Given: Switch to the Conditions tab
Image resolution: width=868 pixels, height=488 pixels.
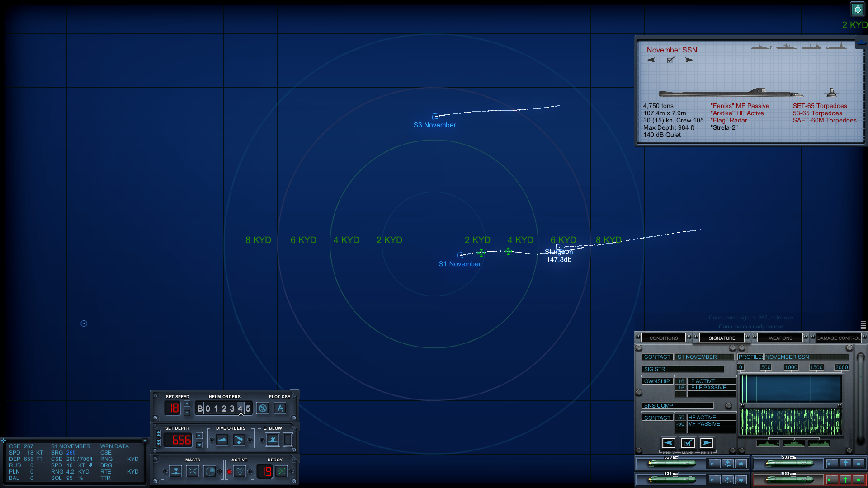Looking at the screenshot, I should 664,338.
